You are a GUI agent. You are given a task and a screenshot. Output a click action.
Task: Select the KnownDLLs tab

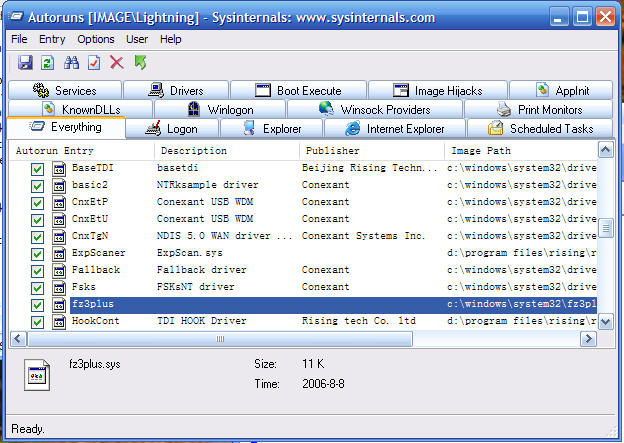(80, 109)
